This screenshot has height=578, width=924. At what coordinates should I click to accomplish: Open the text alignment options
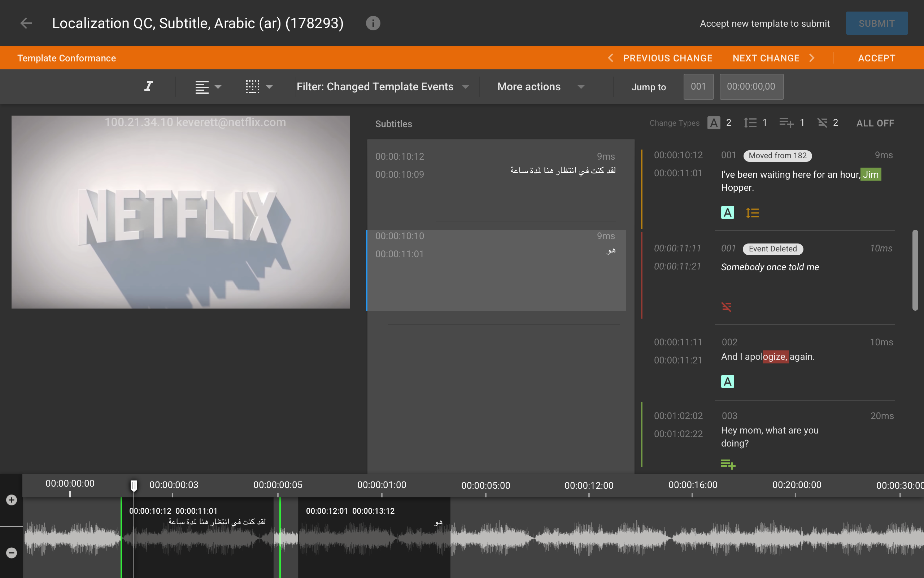[x=208, y=87]
